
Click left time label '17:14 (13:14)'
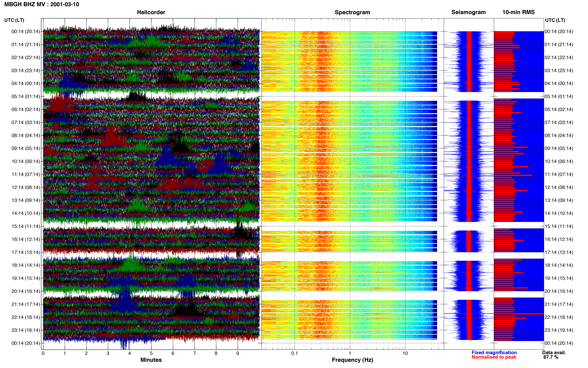coord(26,252)
